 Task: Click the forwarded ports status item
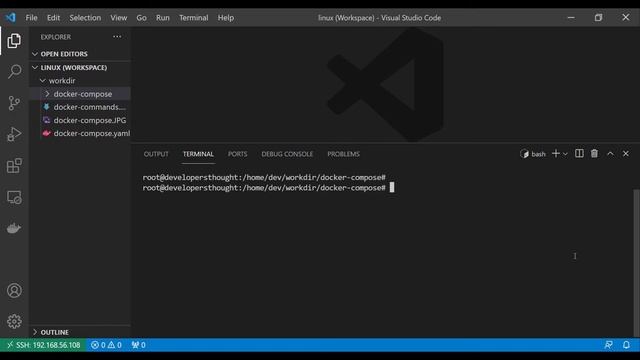pos(138,345)
